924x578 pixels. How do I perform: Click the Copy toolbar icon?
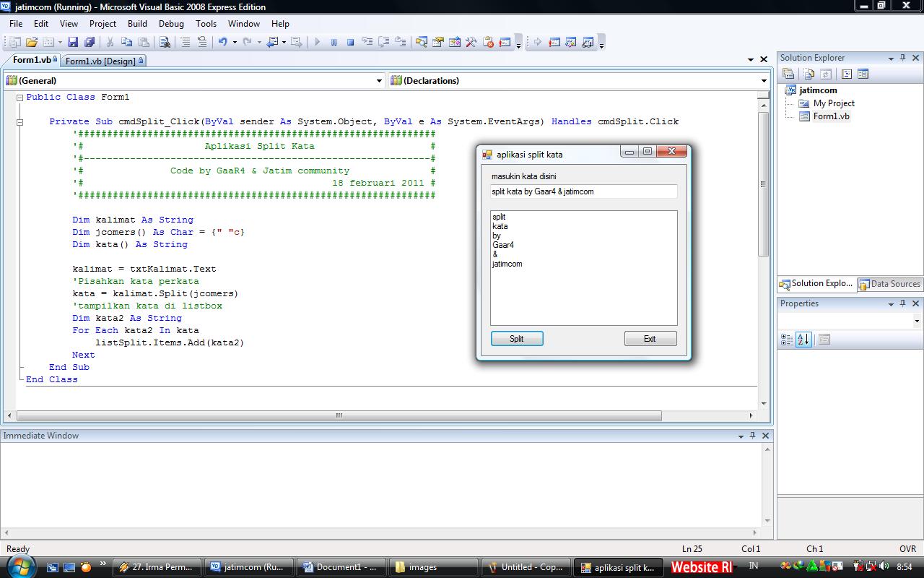click(127, 42)
